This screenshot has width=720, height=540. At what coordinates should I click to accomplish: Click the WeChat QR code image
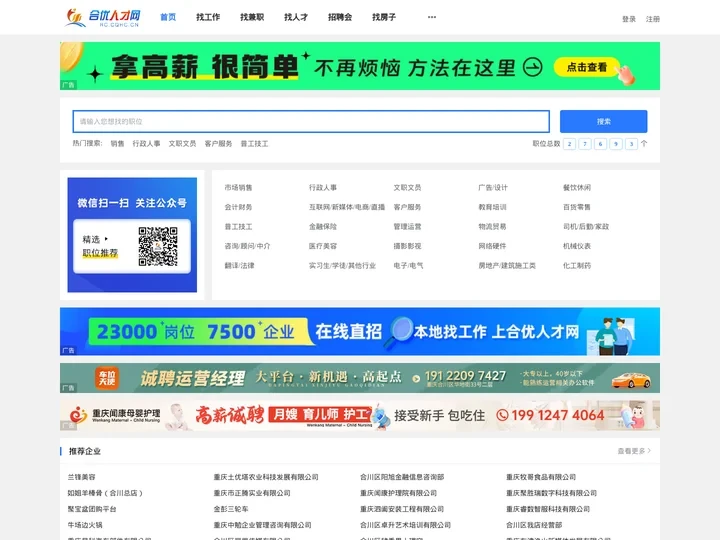[158, 246]
